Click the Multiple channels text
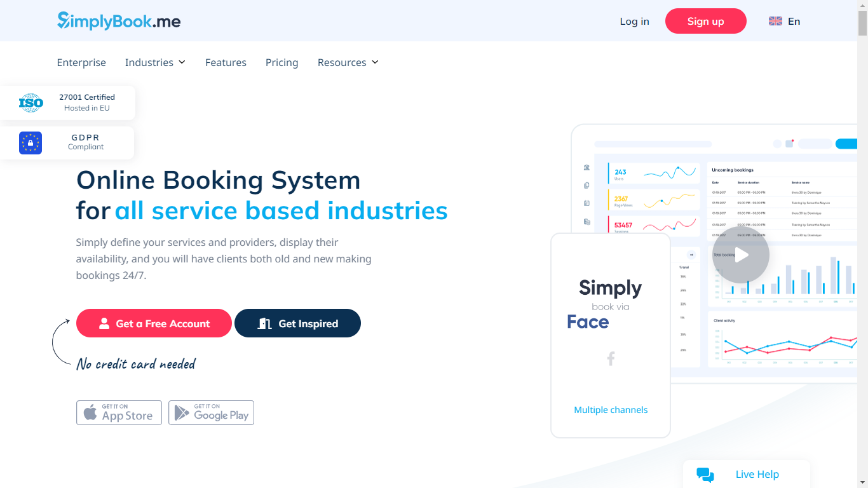Viewport: 868px width, 488px height. (x=611, y=410)
